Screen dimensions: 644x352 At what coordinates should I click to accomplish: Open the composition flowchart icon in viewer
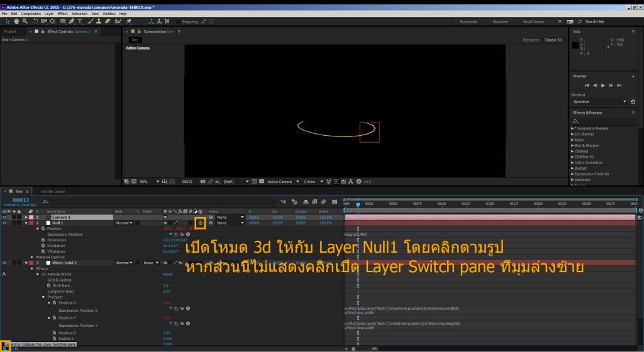pos(351,181)
